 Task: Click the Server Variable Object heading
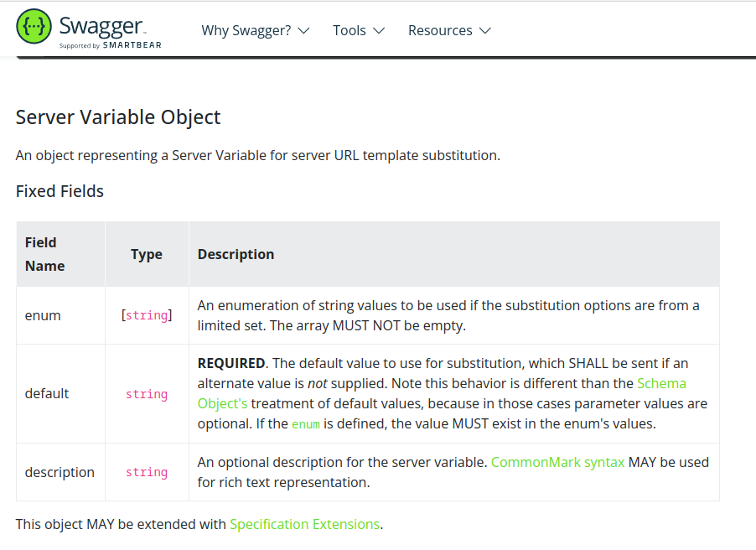(118, 117)
